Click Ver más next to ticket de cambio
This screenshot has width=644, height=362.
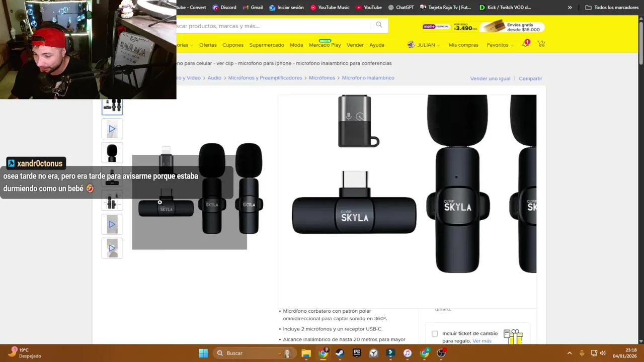click(482, 341)
